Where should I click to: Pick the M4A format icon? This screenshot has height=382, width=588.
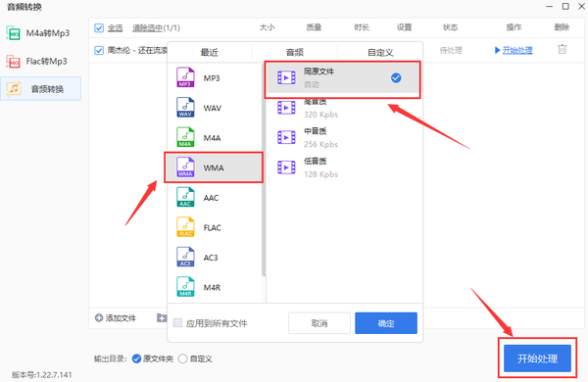point(185,137)
